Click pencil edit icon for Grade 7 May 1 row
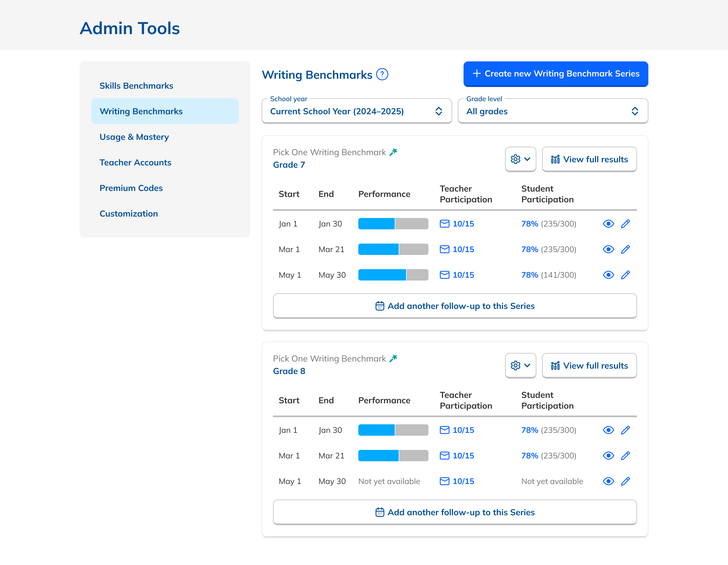728x565 pixels. pos(625,275)
